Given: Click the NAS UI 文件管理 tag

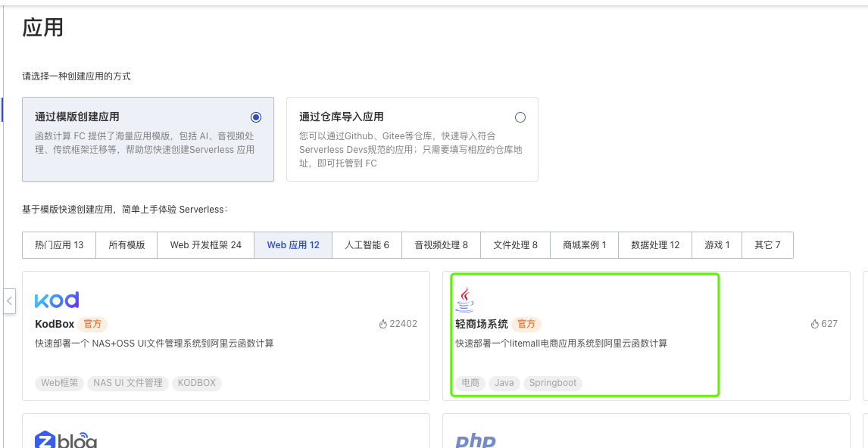Looking at the screenshot, I should click(128, 383).
